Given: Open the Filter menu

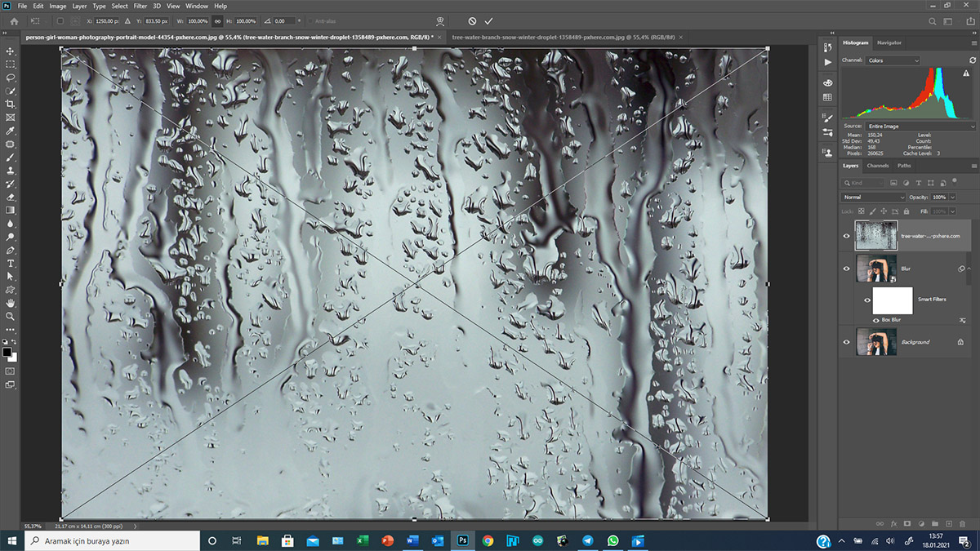Looking at the screenshot, I should (140, 6).
